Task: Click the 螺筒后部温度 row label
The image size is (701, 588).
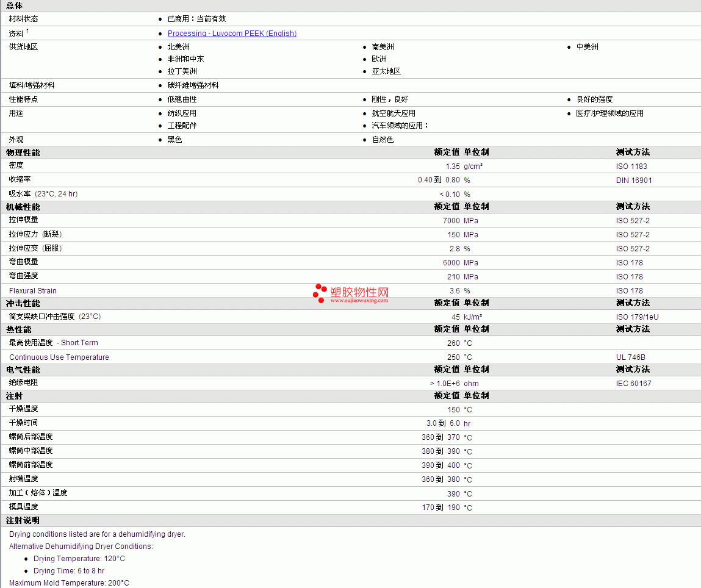Action: [31, 437]
